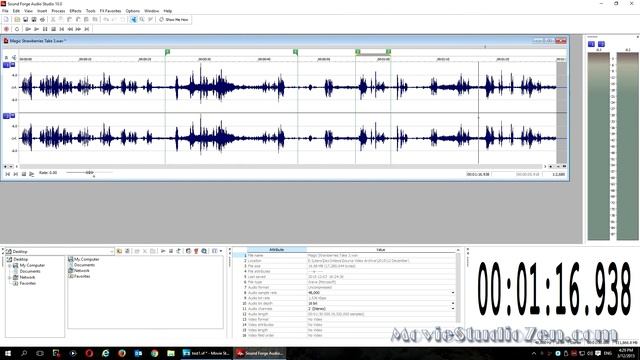Click Go to Start transport button
The image size is (640, 360).
tap(62, 29)
